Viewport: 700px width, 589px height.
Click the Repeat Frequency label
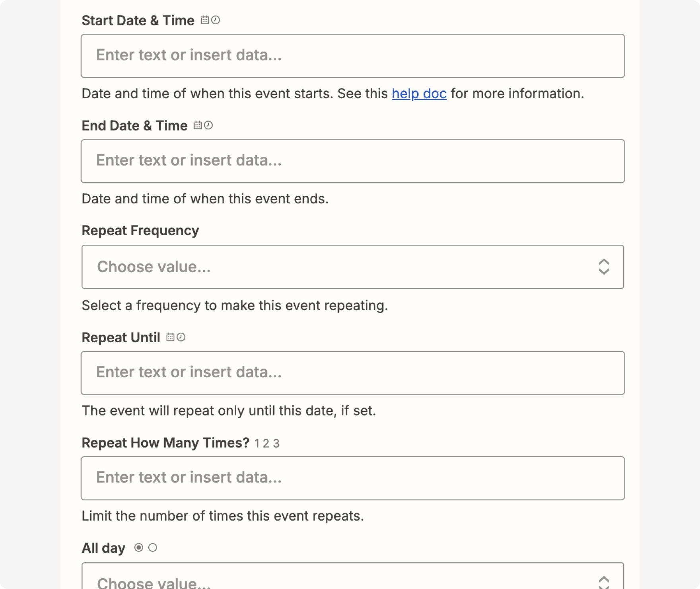[140, 230]
